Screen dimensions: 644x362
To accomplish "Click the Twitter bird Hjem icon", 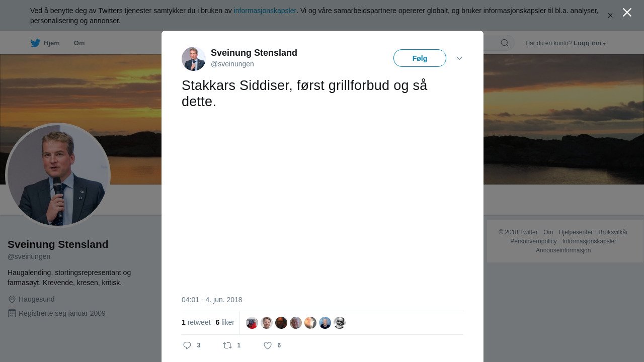I will pos(35,43).
